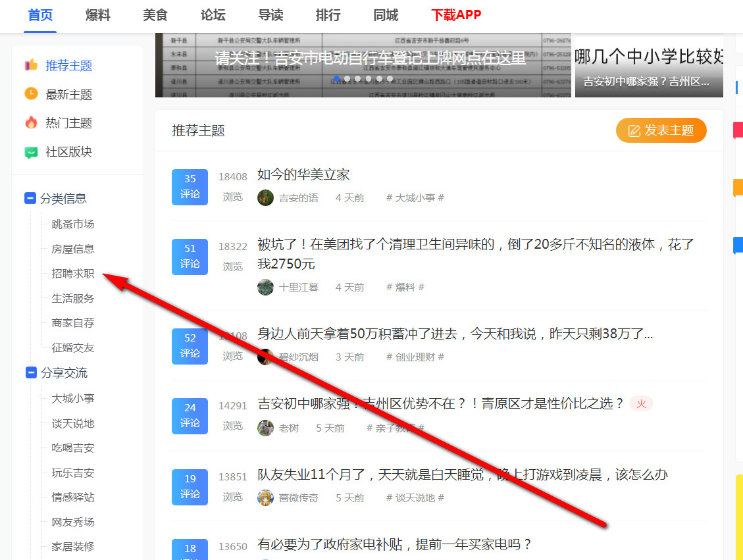Open the 跳蚤市场 category
743x560 pixels.
tap(73, 224)
